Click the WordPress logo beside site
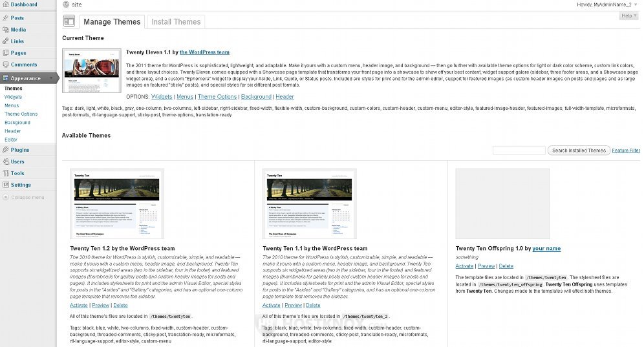Screen dimensions: 644x347 (x=66, y=5)
